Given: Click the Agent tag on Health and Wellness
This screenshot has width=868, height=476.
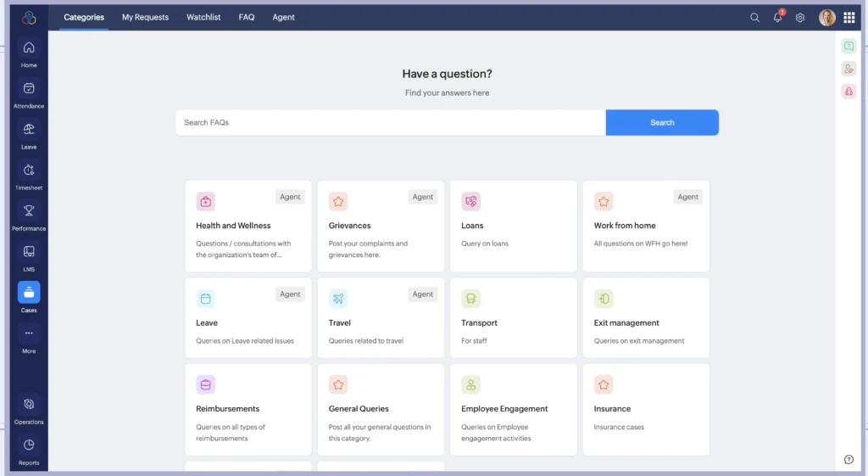Looking at the screenshot, I should point(290,197).
